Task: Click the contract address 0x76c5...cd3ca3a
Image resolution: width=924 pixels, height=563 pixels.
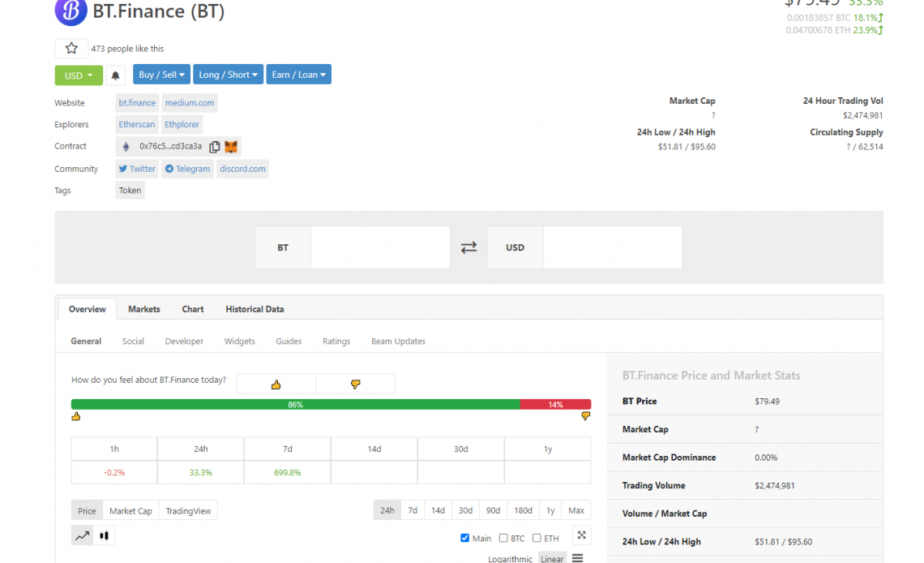Action: tap(170, 146)
